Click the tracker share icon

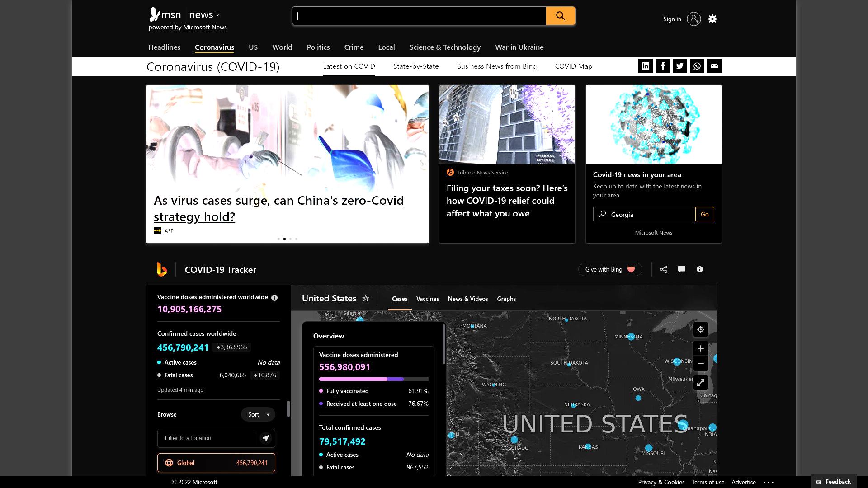tap(664, 269)
